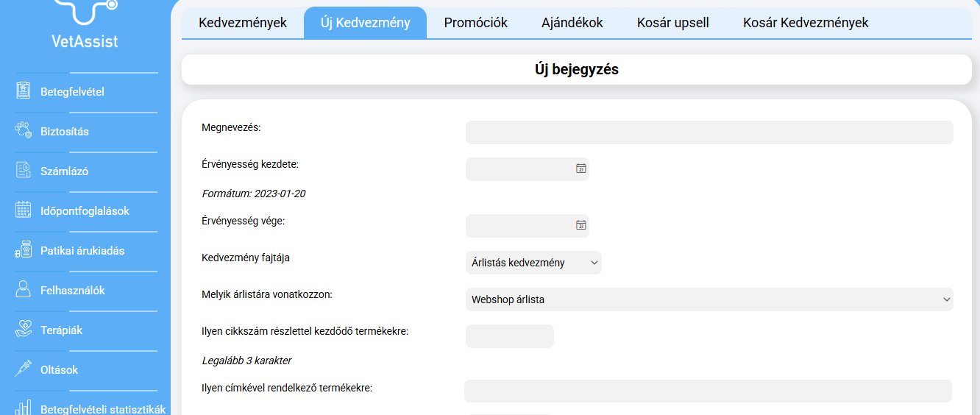
Task: Click the Betegfelvétel clipboard icon
Action: pyautogui.click(x=24, y=91)
